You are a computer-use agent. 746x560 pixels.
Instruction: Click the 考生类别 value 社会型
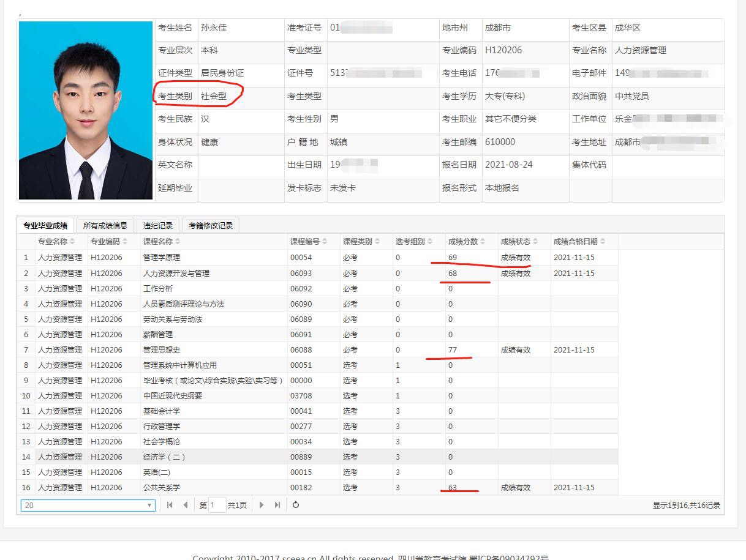coord(214,96)
